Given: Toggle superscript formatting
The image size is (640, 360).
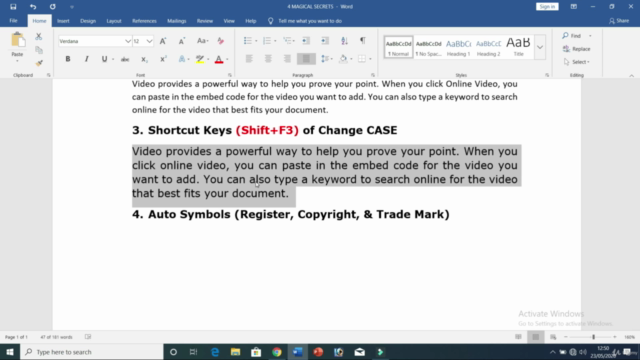Looking at the screenshot, I should tap(163, 59).
